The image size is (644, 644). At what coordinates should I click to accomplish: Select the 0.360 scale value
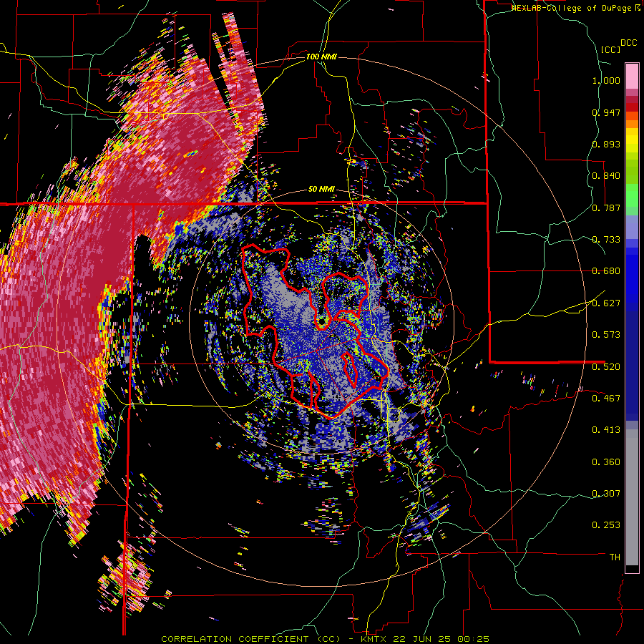pos(606,462)
